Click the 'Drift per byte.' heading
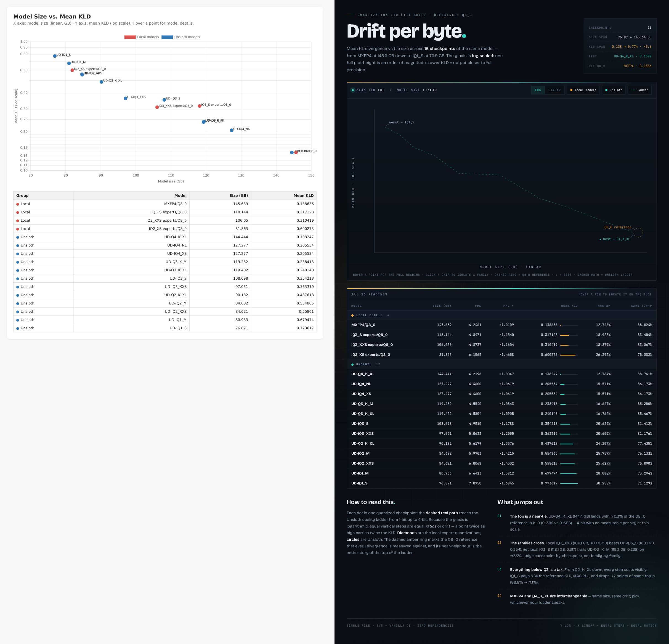This screenshot has width=669, height=644. click(406, 31)
